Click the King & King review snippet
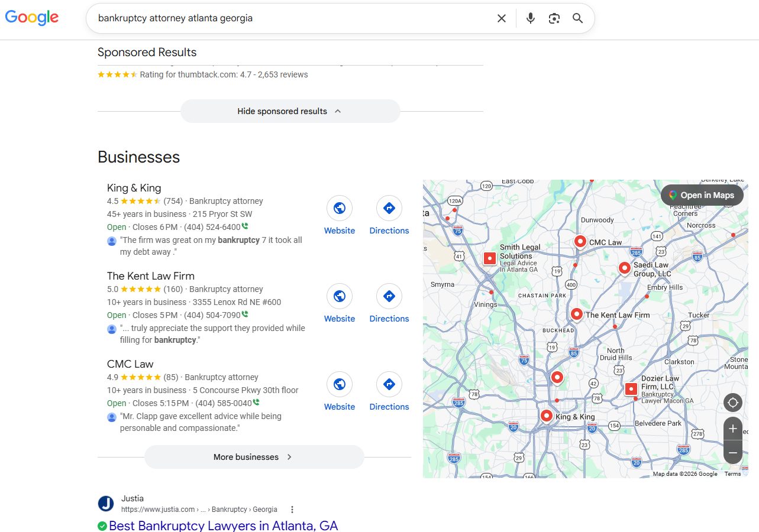This screenshot has width=759, height=532. point(211,246)
